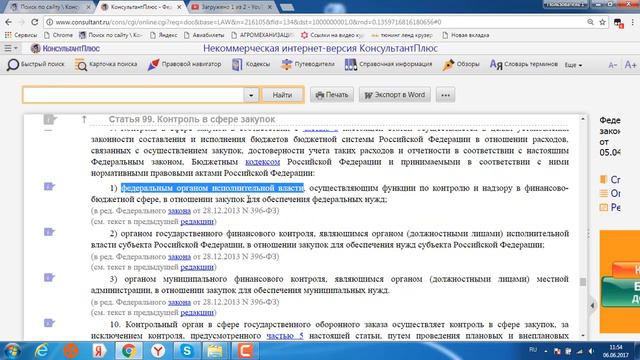Switch to the YouTube Загружено tab
Viewport: 640px width, 360px height.
(232, 7)
